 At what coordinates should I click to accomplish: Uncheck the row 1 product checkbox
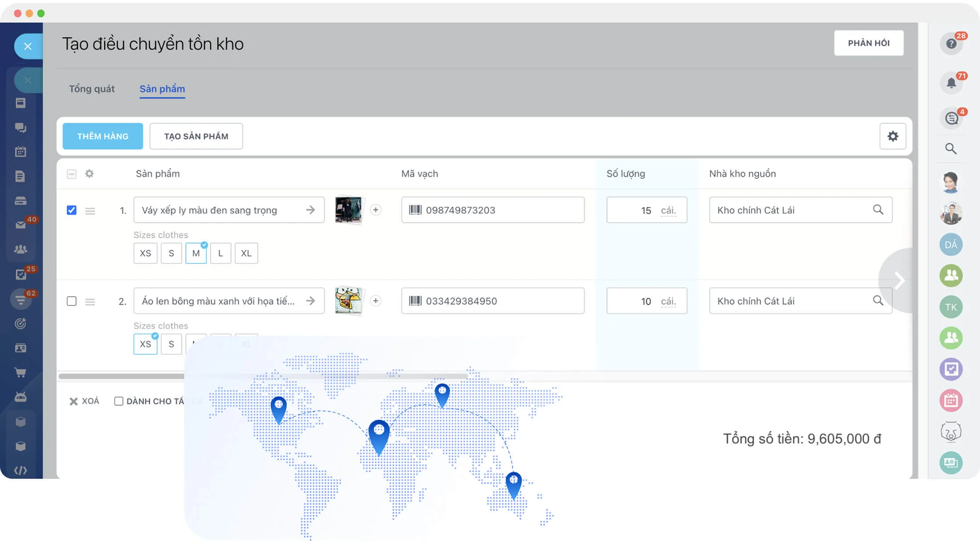click(71, 210)
